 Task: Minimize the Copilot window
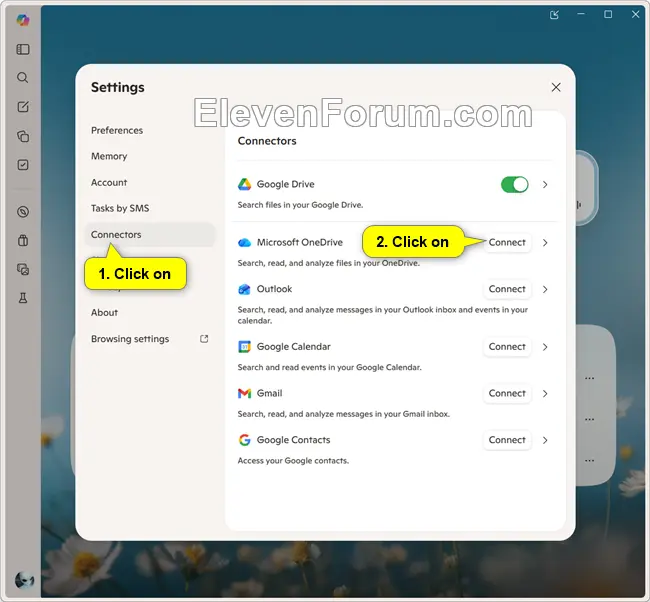(581, 15)
